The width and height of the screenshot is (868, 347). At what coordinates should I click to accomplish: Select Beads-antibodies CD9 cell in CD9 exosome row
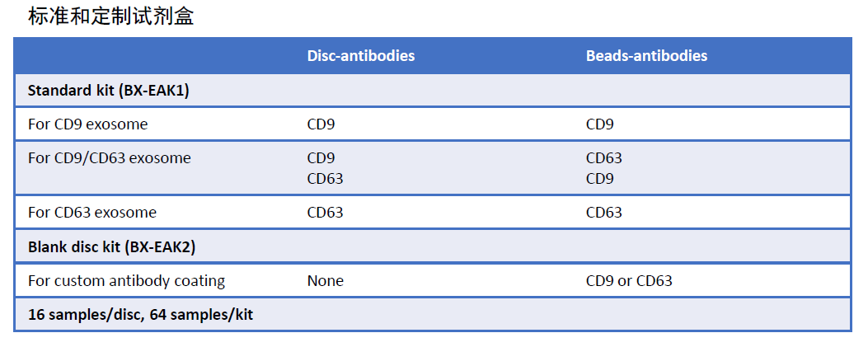pos(600,124)
